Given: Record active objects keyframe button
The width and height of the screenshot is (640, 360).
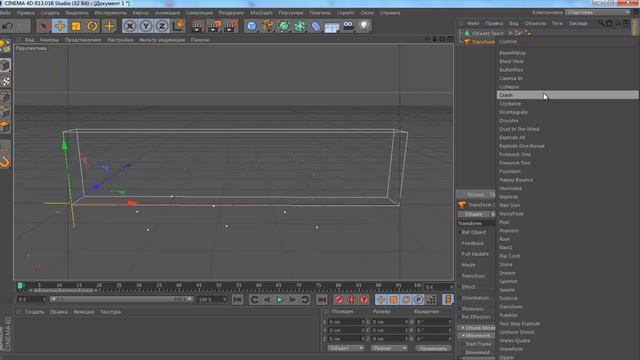Looking at the screenshot, I should tap(339, 300).
